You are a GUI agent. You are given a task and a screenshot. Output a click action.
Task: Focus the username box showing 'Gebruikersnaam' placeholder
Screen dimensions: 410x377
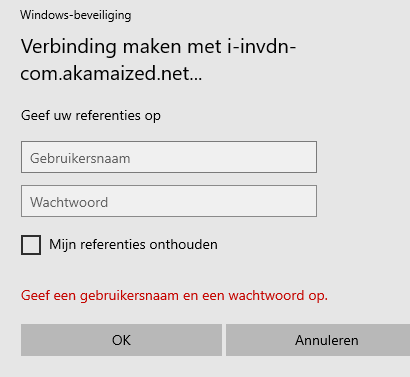pos(169,157)
